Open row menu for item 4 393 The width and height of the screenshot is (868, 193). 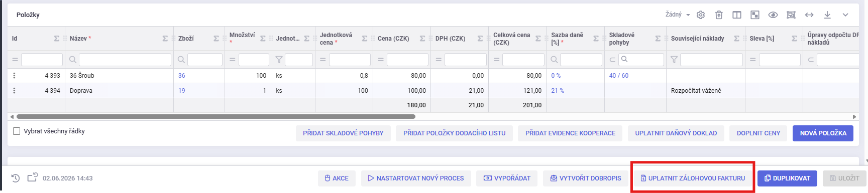coord(14,76)
